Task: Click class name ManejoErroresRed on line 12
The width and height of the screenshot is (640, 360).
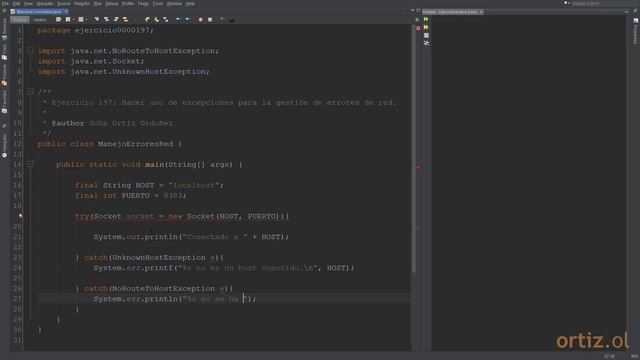Action: [x=135, y=144]
